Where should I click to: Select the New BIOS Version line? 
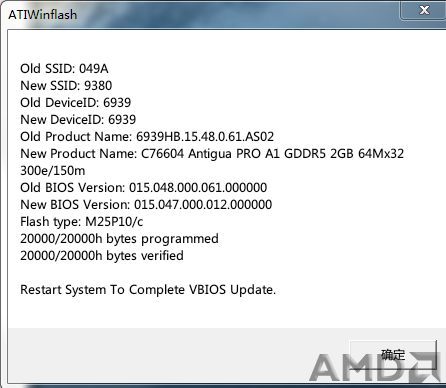click(146, 205)
